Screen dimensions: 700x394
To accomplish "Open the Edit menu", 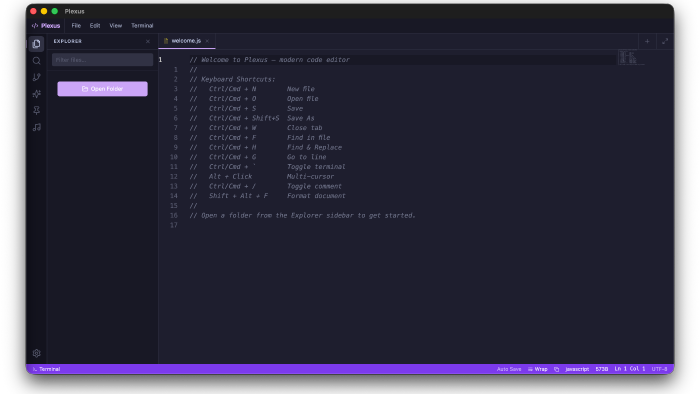I will (x=95, y=26).
